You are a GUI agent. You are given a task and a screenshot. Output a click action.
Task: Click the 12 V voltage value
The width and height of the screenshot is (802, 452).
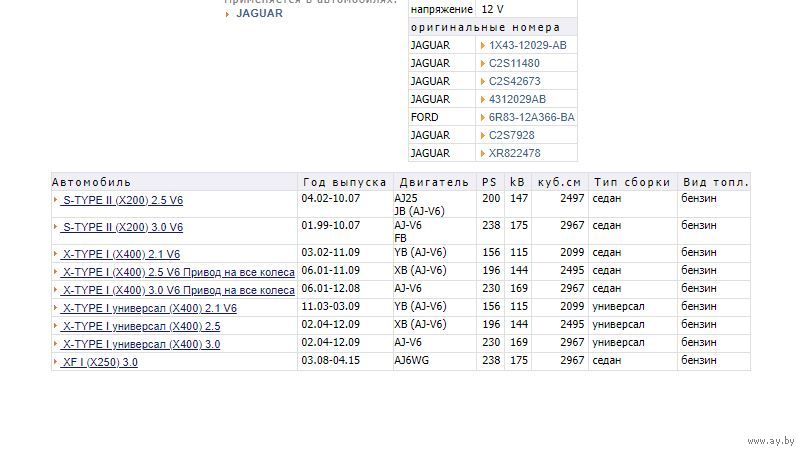[493, 9]
